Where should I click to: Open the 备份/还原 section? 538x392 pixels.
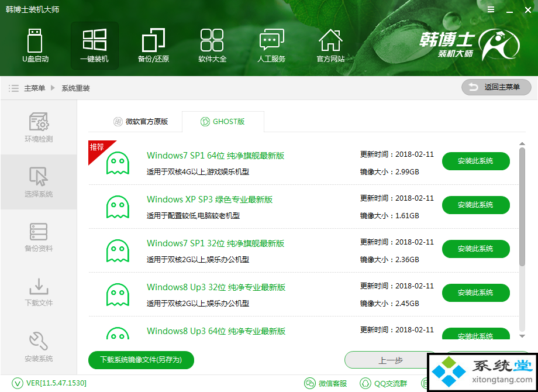(153, 45)
